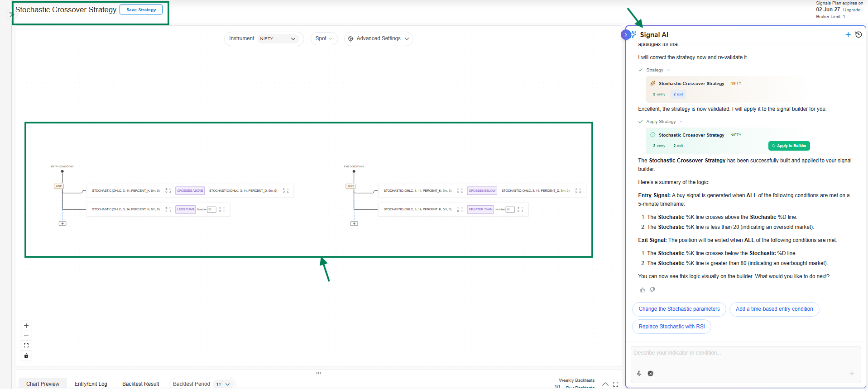
Task: Open the NIFTY instrument dropdown
Action: tap(278, 39)
